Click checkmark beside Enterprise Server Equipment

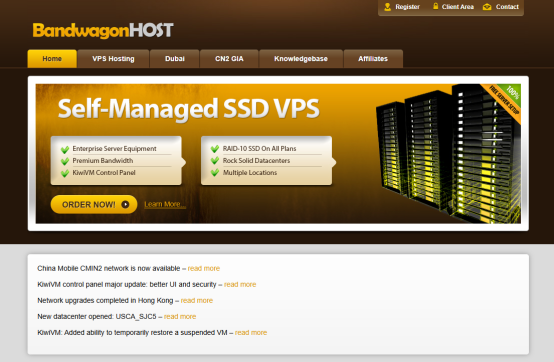point(65,149)
